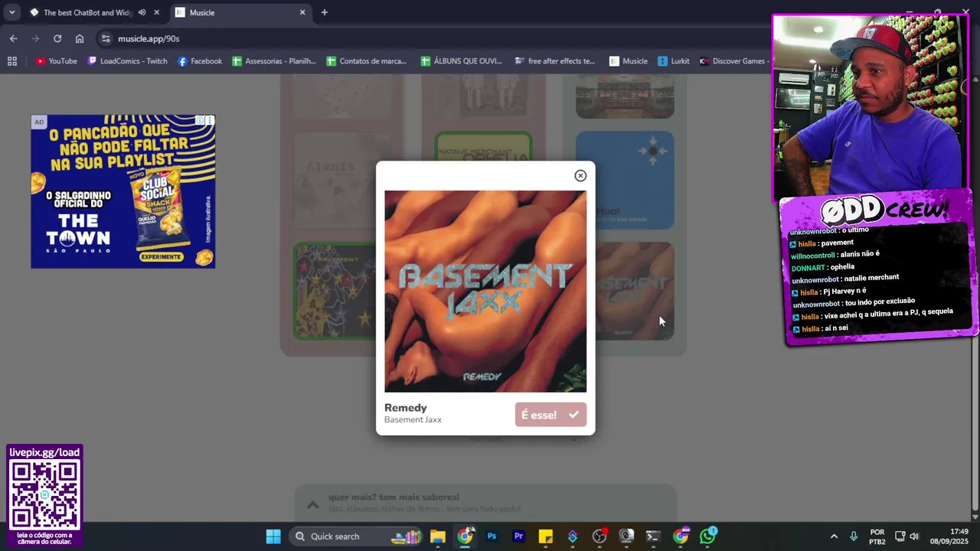Click the AdChoices icon on the ad

[x=200, y=120]
